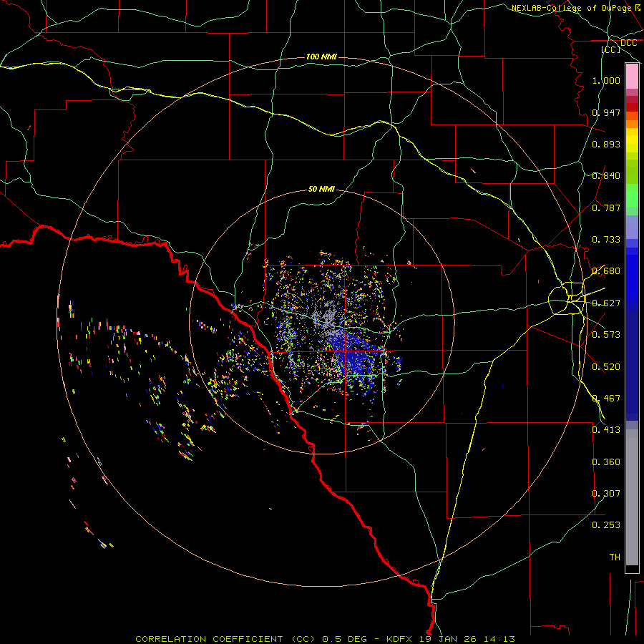This screenshot has width=644, height=644.
Task: Pick the gray segment of the color bar
Action: tap(632, 497)
